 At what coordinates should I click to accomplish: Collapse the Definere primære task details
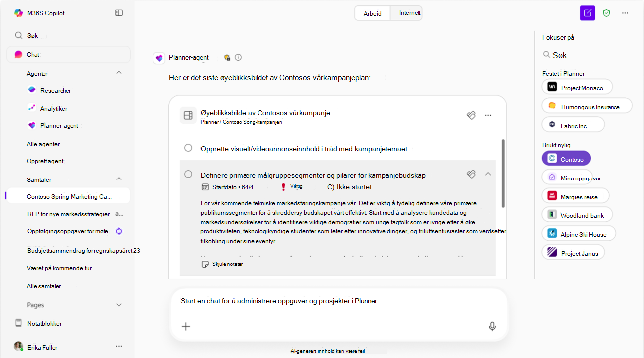pos(488,174)
